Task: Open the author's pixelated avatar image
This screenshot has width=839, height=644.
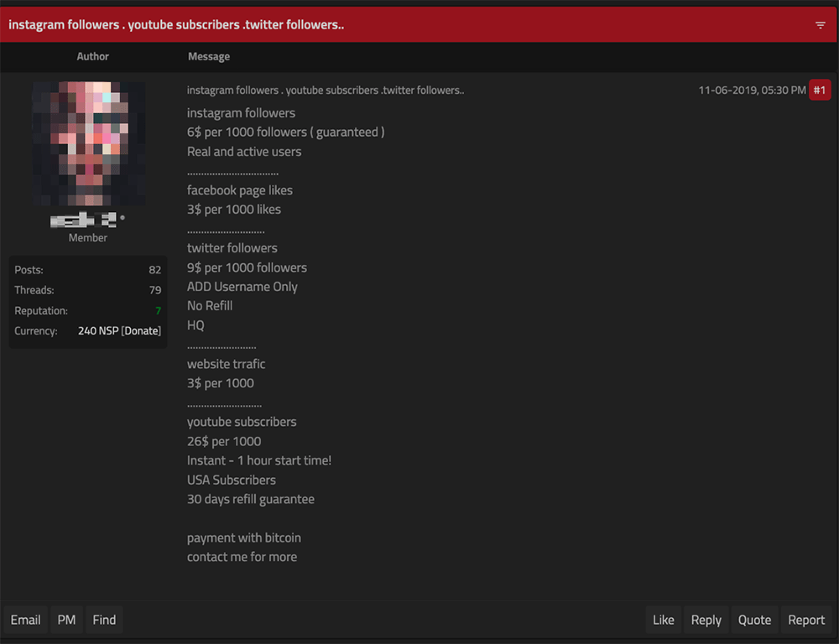Action: (88, 143)
